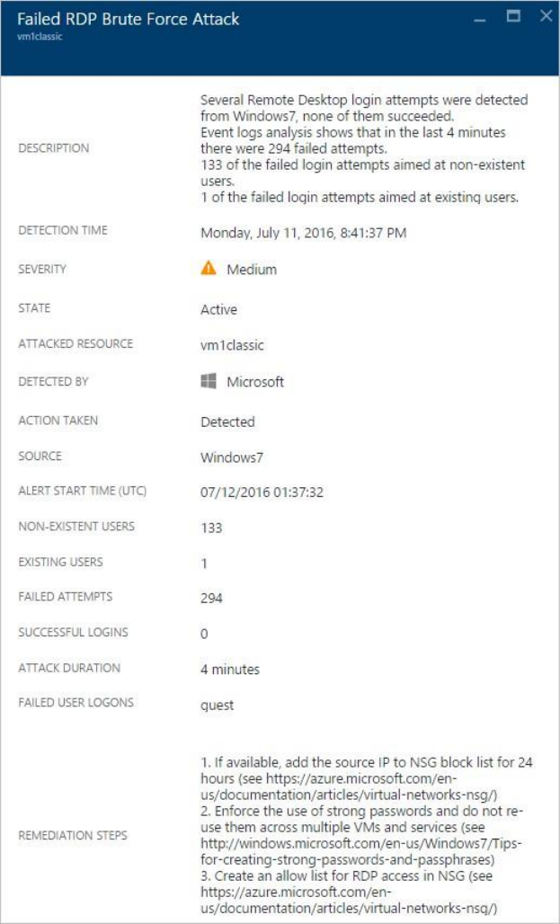Click the Alert Start Time value 07/12/2016 01:37:32
Image resolution: width=560 pixels, height=924 pixels.
[x=262, y=493]
